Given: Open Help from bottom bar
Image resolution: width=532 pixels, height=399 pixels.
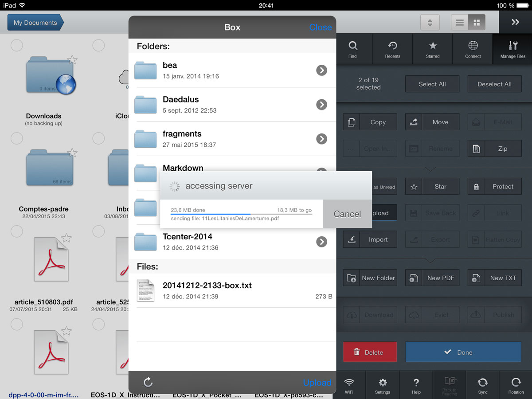Looking at the screenshot, I should [x=416, y=385].
